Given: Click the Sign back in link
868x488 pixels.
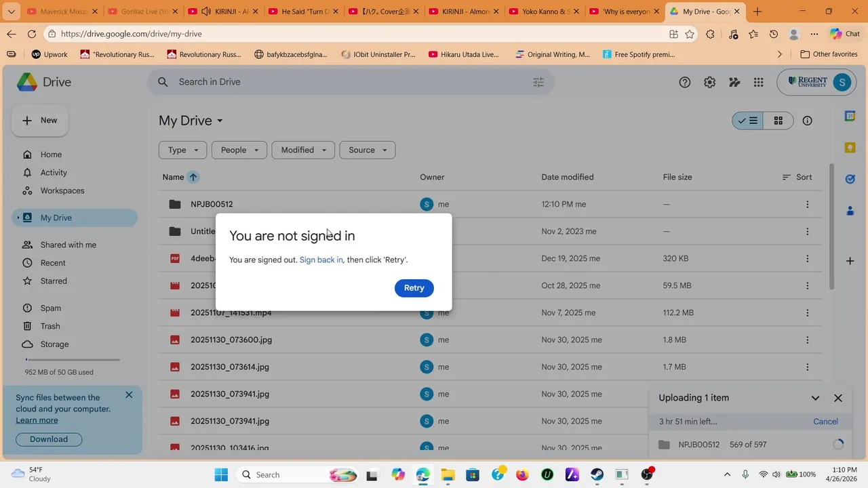Looking at the screenshot, I should point(321,260).
